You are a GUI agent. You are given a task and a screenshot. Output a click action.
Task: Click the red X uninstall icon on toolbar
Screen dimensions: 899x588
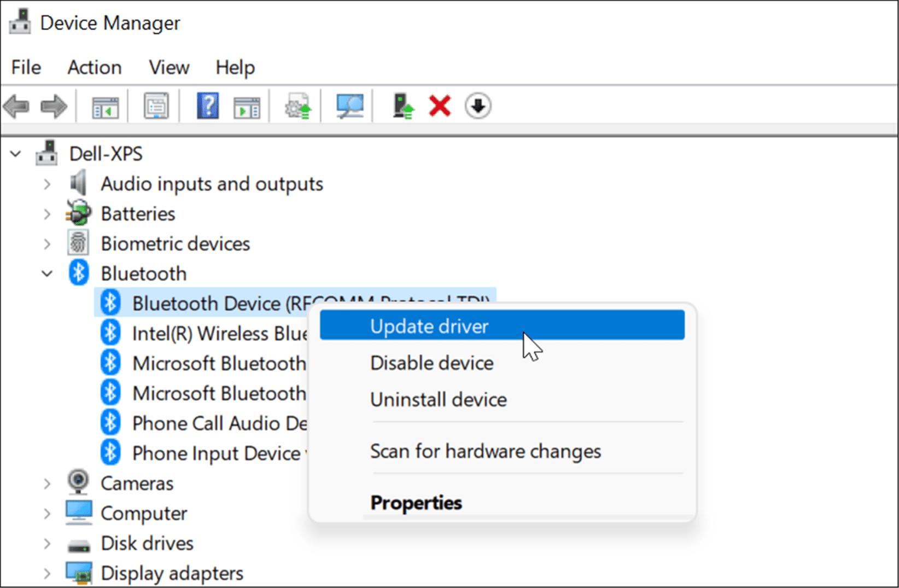click(439, 106)
